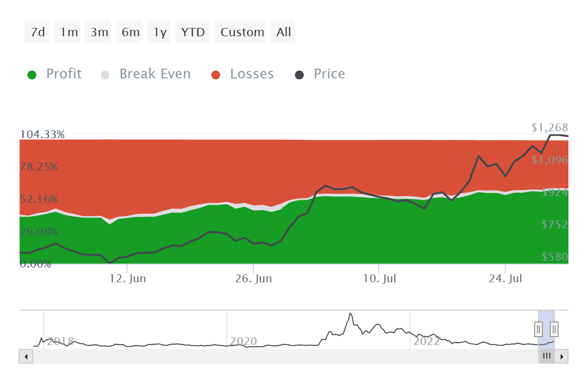Switch to the YTD view
Screen dimensions: 588x392
(193, 31)
